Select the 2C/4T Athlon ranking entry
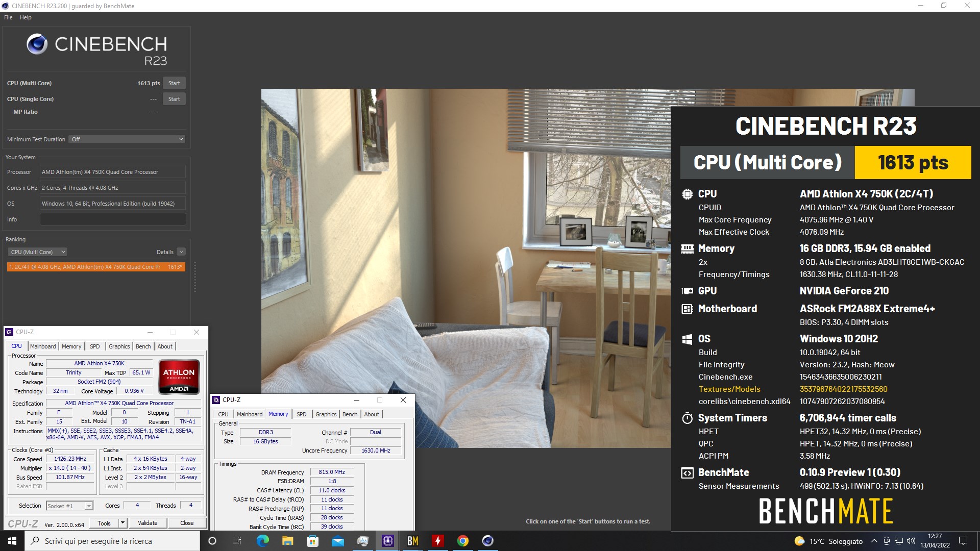 (96, 267)
